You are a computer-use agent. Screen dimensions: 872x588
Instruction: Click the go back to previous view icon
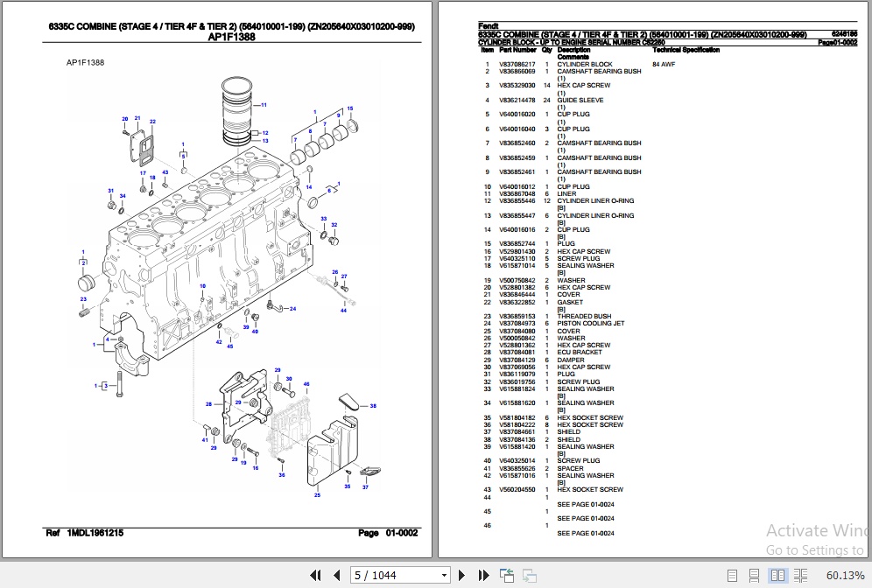coord(507,575)
